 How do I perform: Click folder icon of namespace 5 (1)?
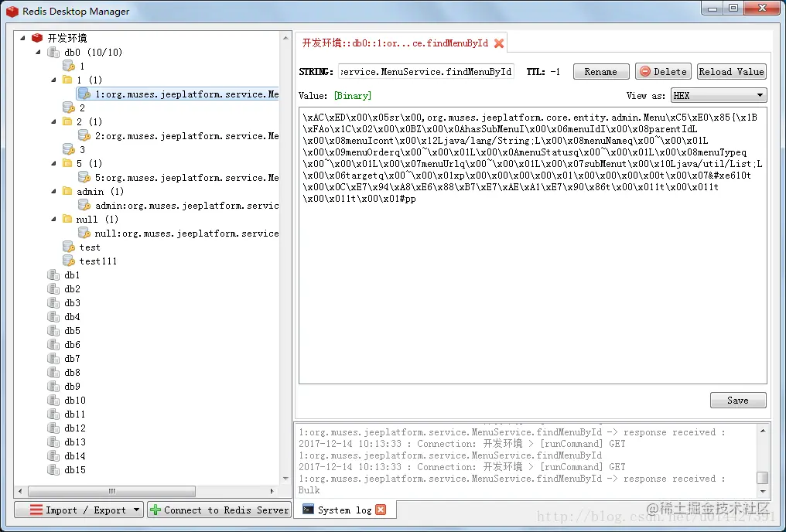tap(67, 163)
